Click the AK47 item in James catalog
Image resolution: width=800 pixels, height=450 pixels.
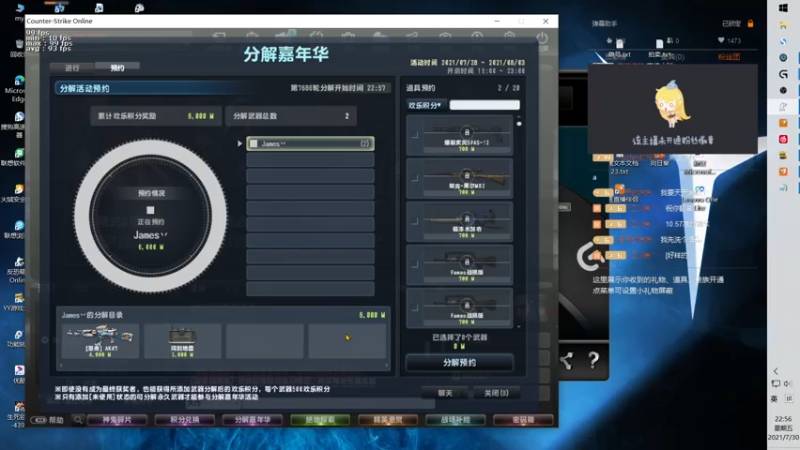click(100, 340)
